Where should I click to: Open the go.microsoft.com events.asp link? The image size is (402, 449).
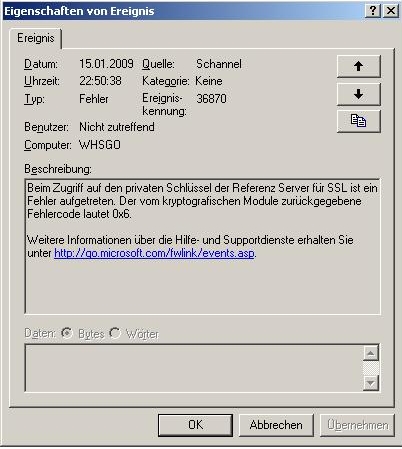coord(154,253)
